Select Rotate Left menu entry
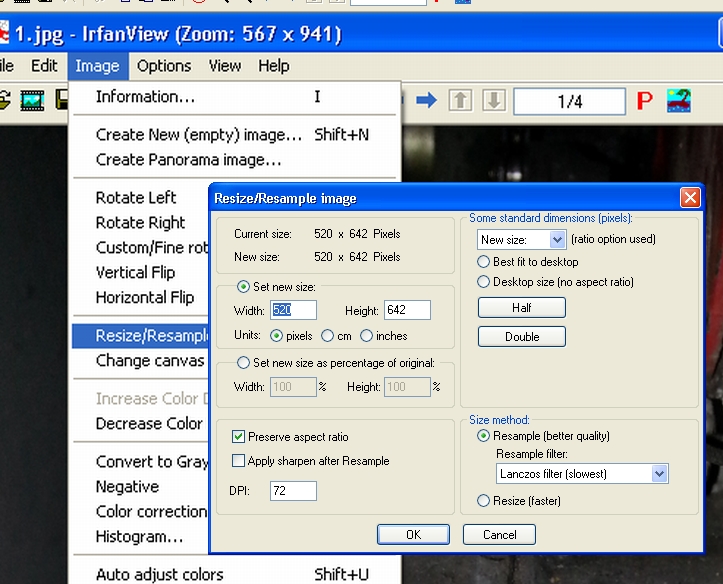 point(140,198)
